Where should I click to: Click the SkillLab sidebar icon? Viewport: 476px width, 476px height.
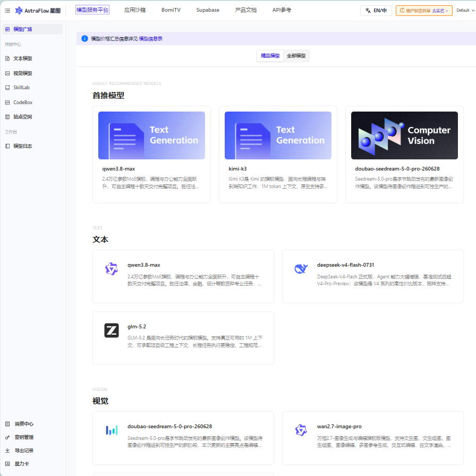(7, 88)
